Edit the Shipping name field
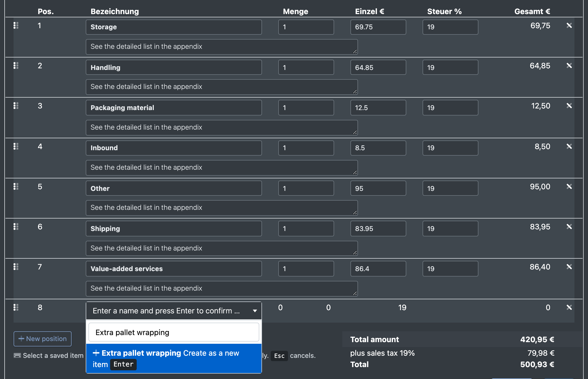588x379 pixels. click(x=174, y=229)
